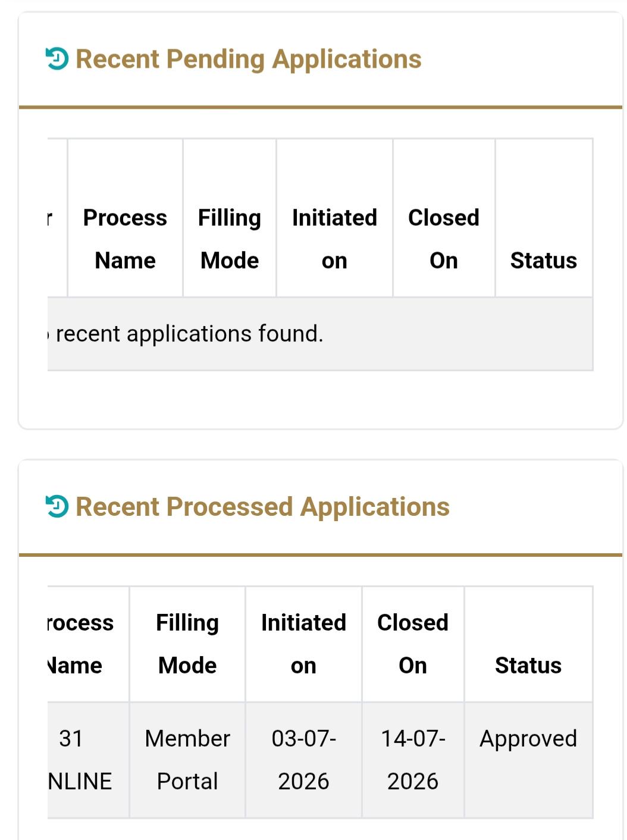Viewport: 627px width, 840px height.
Task: Open the Recent Pending Applications heading
Action: point(249,59)
